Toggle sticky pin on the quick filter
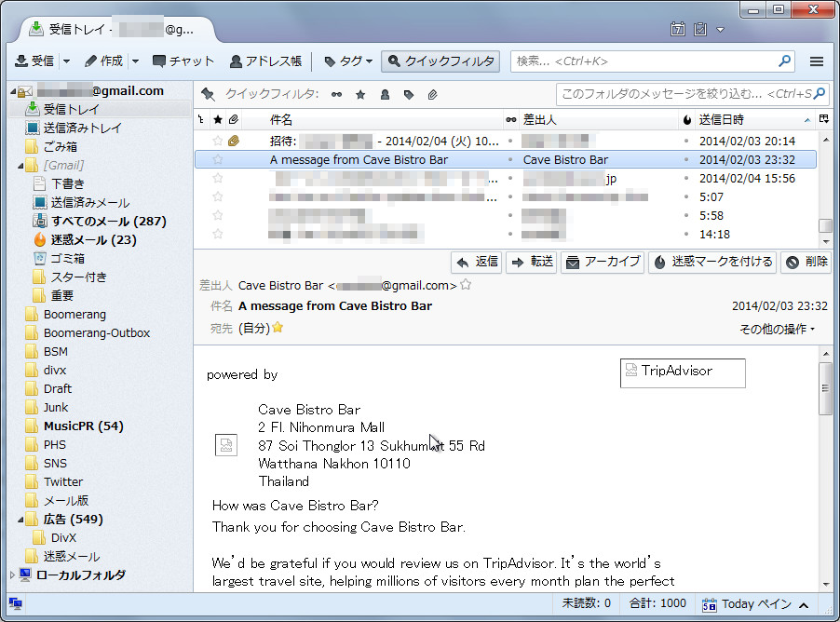This screenshot has height=622, width=840. click(x=207, y=93)
